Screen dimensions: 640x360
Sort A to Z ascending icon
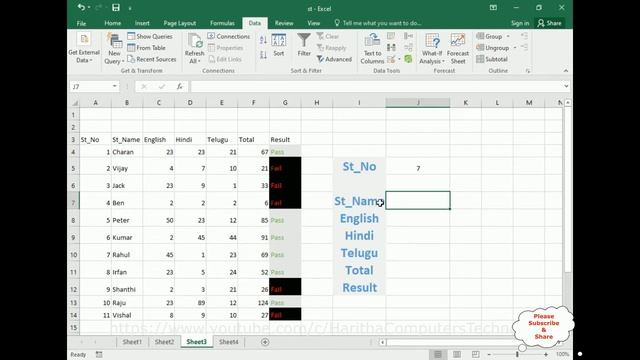[x=263, y=40]
